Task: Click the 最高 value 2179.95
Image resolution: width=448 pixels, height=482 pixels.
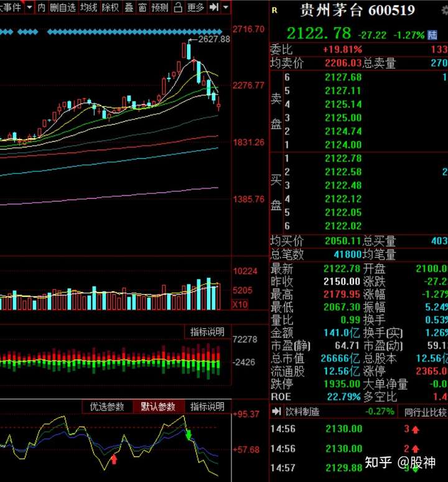Action: tap(342, 294)
